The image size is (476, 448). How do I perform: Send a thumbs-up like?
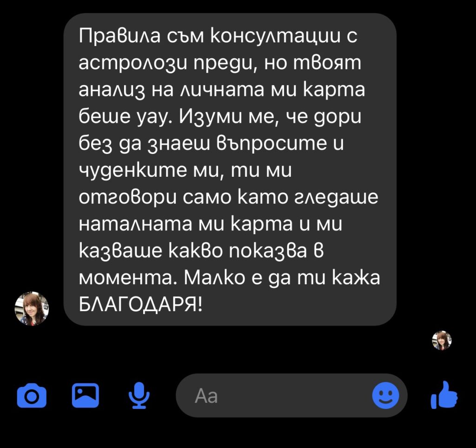[444, 395]
